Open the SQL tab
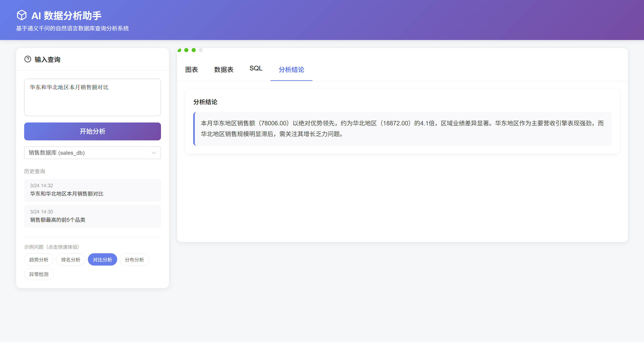 click(256, 68)
